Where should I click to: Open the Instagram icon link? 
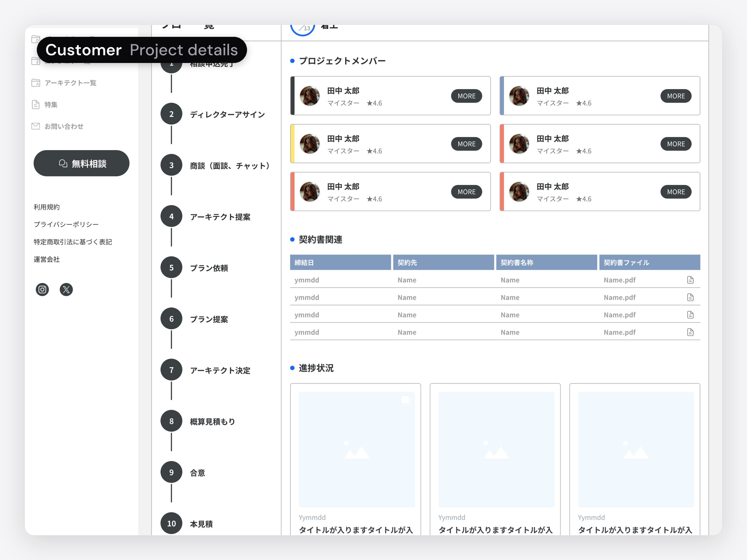pyautogui.click(x=42, y=289)
